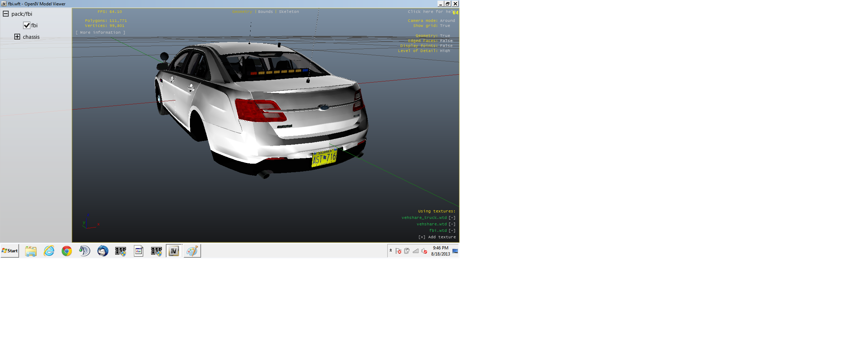The image size is (868, 356).
Task: Open Google Chrome from the taskbar
Action: coord(66,251)
